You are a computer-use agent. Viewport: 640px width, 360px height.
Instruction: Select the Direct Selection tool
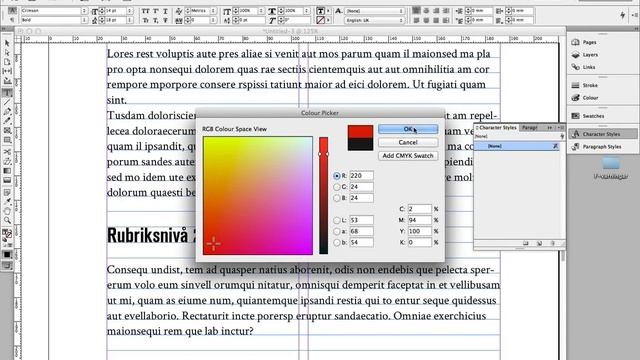7,53
